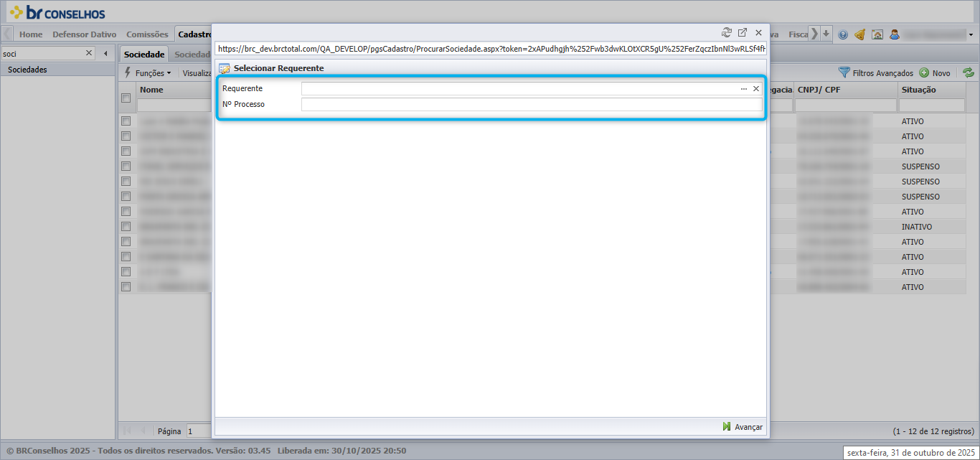980x460 pixels.
Task: Click the Página number input
Action: coord(199,431)
